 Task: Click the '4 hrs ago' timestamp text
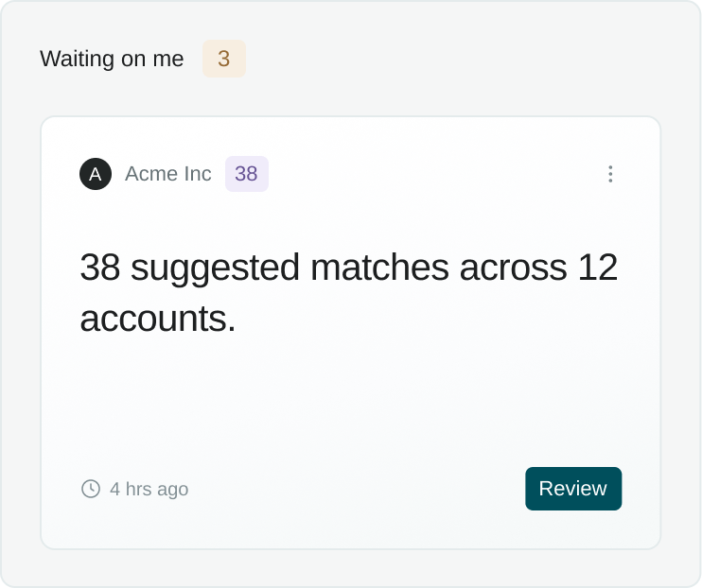tap(149, 489)
